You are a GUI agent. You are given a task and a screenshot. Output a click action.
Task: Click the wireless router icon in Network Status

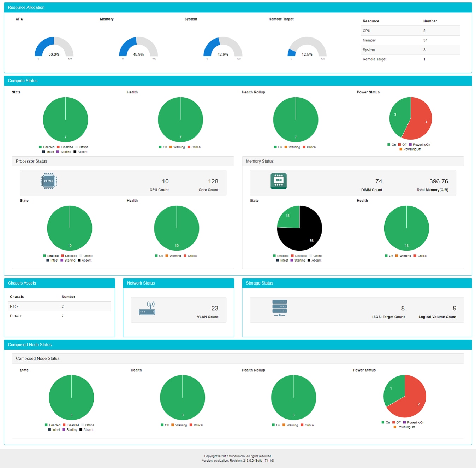click(147, 308)
